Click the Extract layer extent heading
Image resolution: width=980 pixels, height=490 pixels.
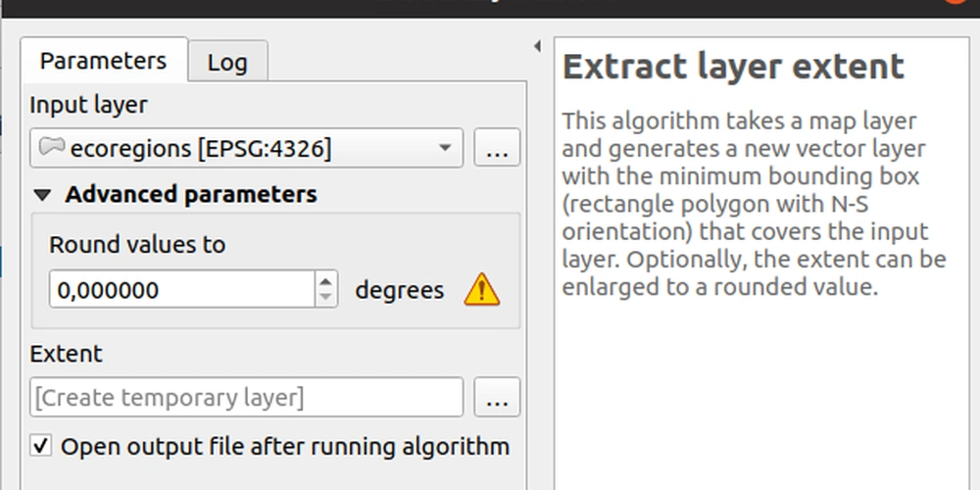coord(733,67)
